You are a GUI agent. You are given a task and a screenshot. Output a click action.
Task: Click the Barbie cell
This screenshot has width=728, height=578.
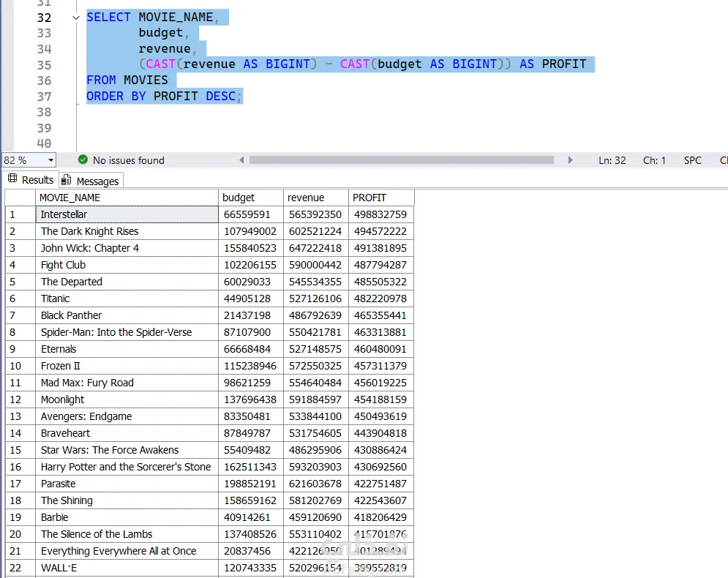coord(127,517)
